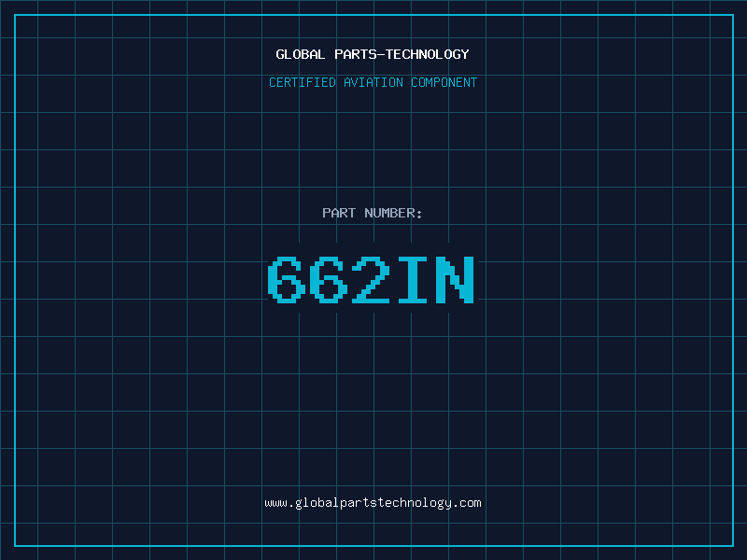
Task: Select the word AVIATION in the subtitle
Action: (x=373, y=82)
